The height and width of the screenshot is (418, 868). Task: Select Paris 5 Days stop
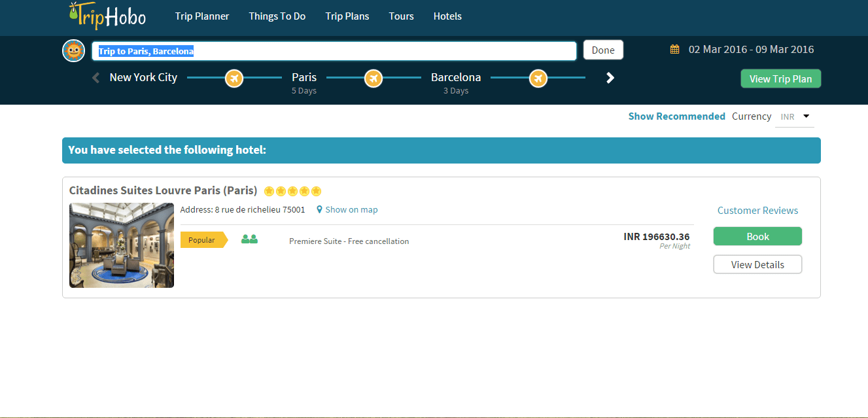(304, 82)
